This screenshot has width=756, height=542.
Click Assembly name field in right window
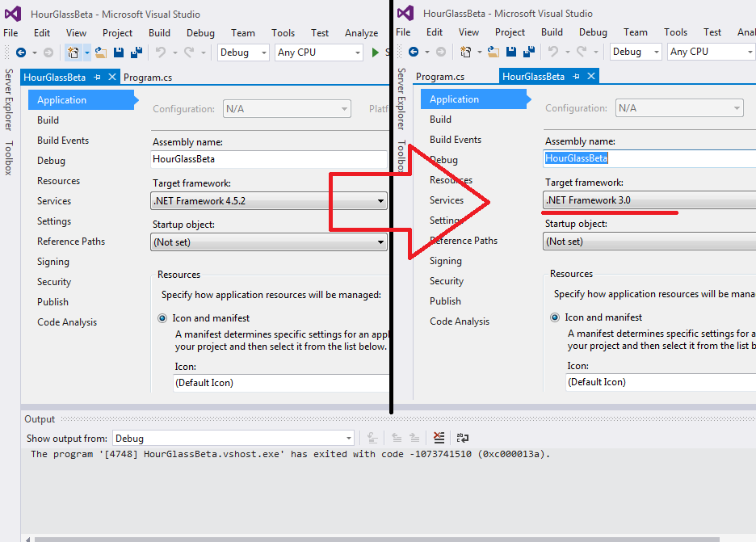(649, 158)
